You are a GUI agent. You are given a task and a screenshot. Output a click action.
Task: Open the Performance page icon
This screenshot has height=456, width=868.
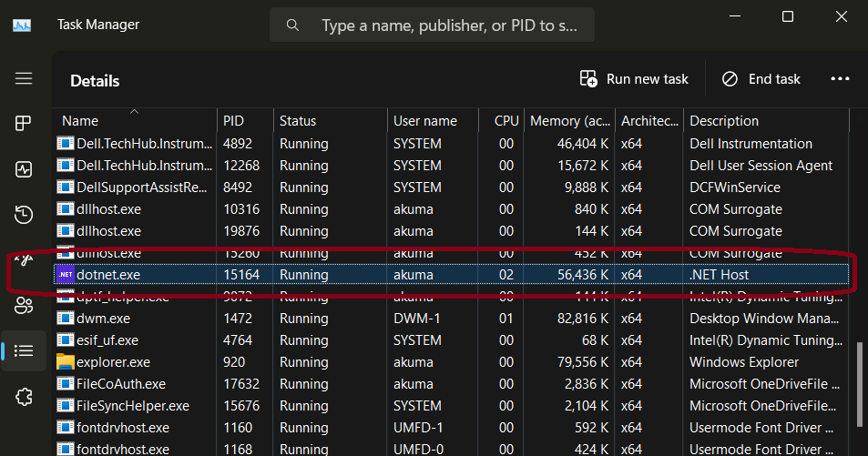24,169
